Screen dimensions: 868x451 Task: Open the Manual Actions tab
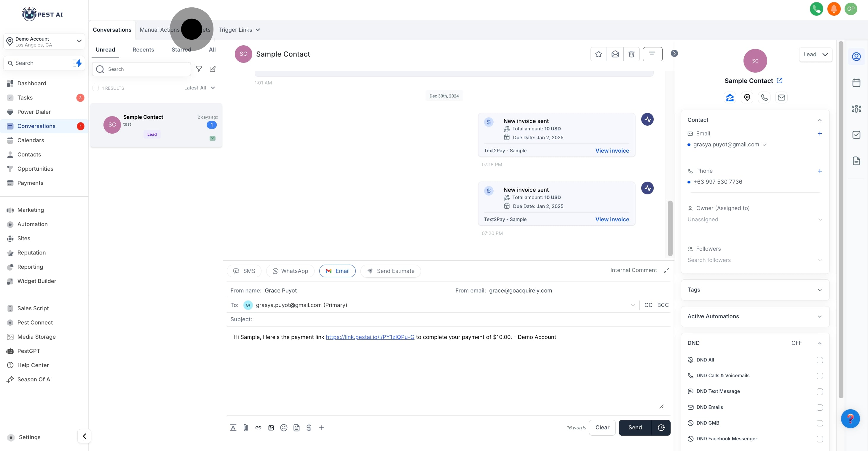pos(159,30)
